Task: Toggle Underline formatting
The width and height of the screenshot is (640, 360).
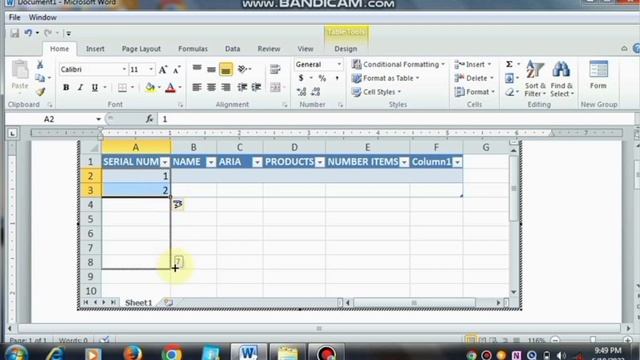Action: click(x=95, y=87)
